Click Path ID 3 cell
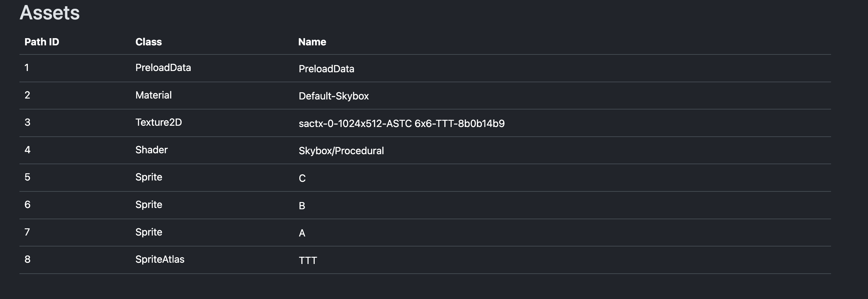 (x=27, y=122)
